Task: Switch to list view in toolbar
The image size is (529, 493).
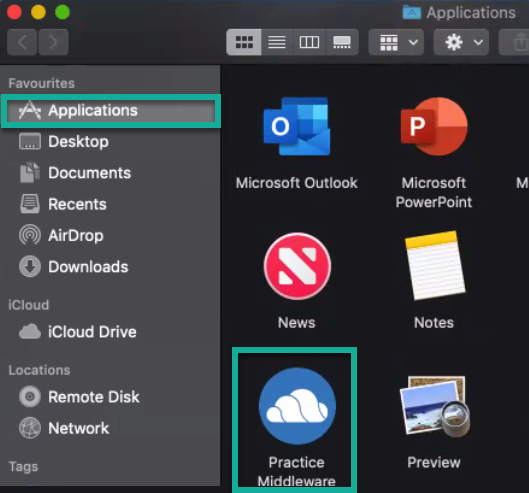Action: pos(277,42)
